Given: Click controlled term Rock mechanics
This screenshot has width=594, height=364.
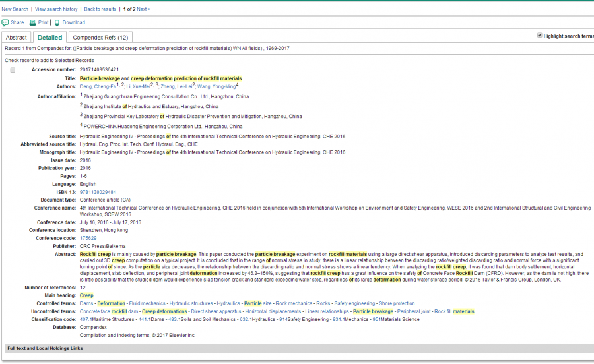Looking at the screenshot, I should point(294,303).
